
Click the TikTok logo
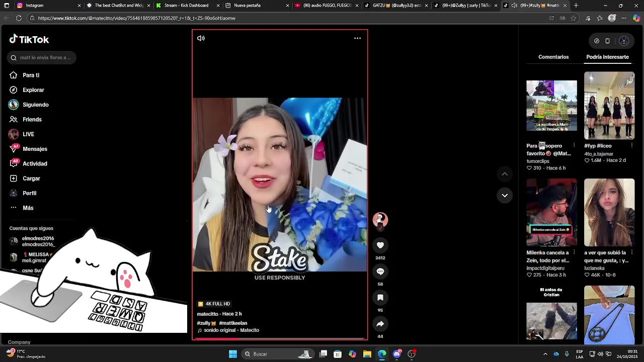point(29,39)
